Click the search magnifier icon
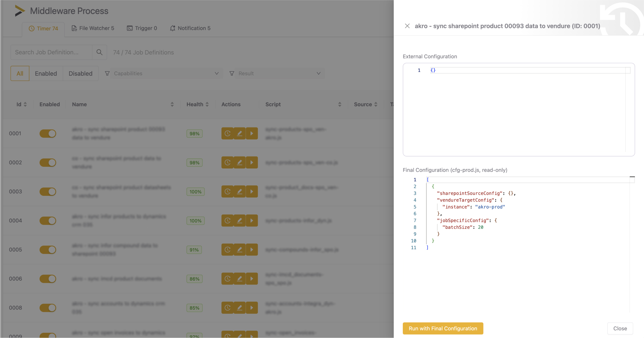This screenshot has width=644, height=338. tap(99, 52)
